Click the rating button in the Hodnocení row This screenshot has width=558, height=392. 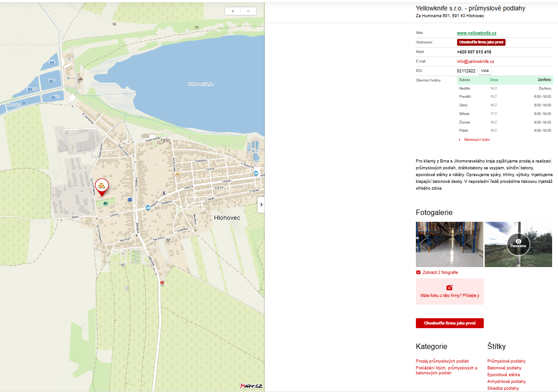click(481, 42)
